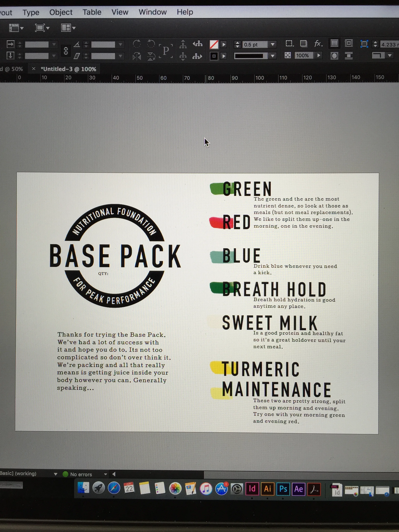Expand stroke weight 0.5 pt dropdown
The width and height of the screenshot is (399, 532).
pos(273,44)
